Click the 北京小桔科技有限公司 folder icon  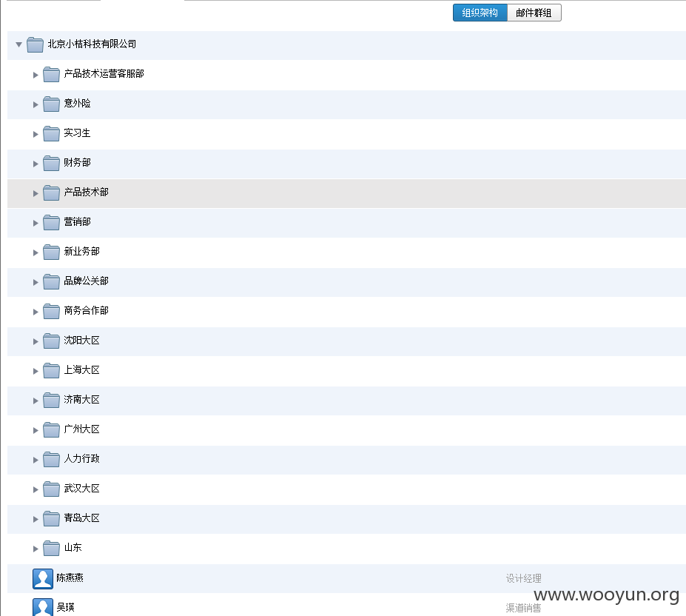click(35, 44)
